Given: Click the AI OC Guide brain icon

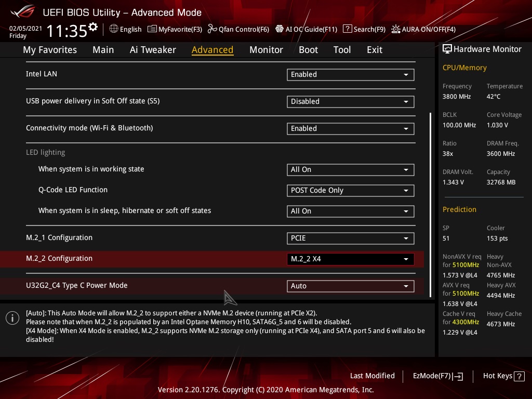Looking at the screenshot, I should 279,29.
